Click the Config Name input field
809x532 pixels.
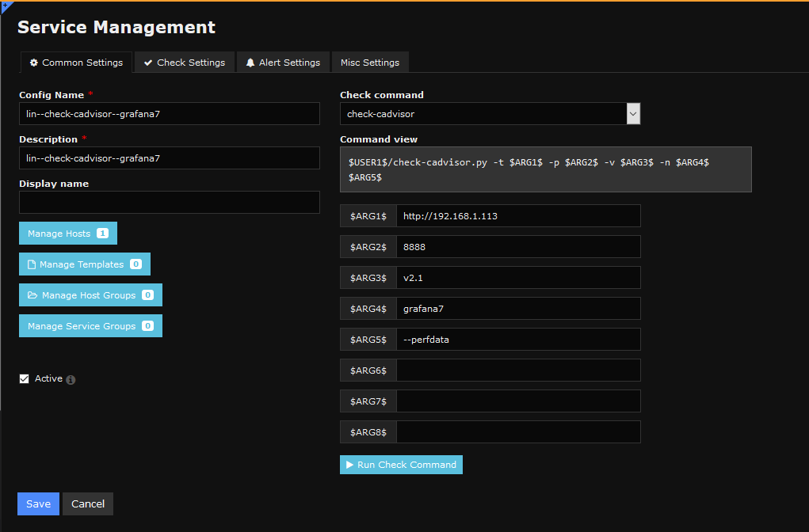(169, 114)
